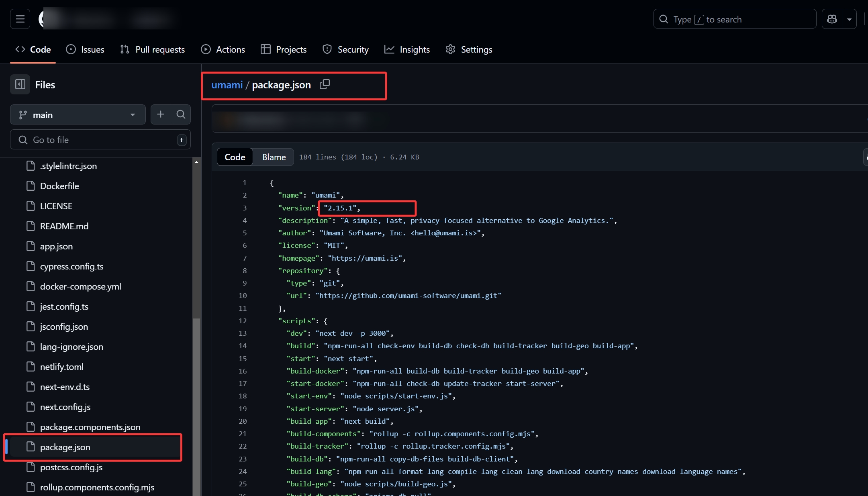Open dropdown arrow beside Copilot button

[x=849, y=19]
